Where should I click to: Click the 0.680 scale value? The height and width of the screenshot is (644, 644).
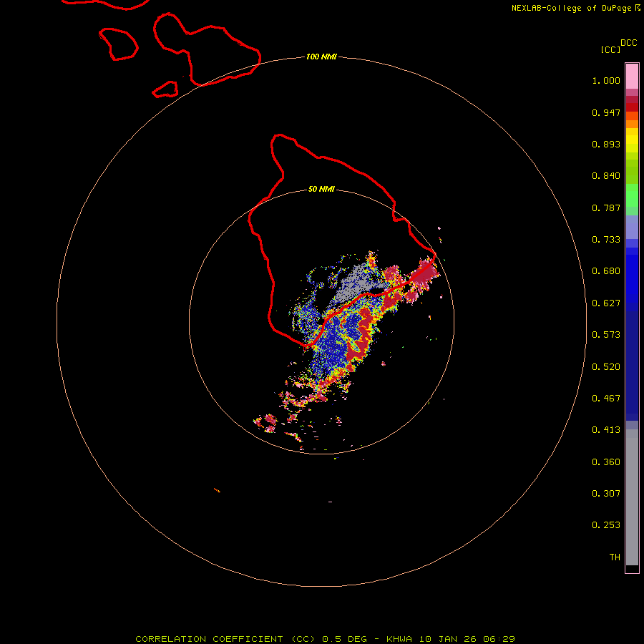tap(606, 271)
